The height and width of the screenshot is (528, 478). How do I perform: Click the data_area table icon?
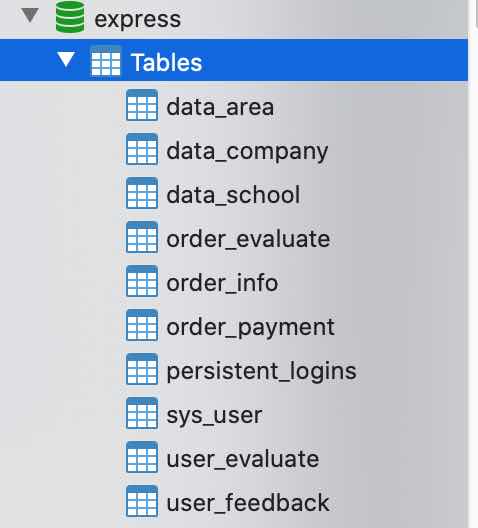pyautogui.click(x=142, y=105)
